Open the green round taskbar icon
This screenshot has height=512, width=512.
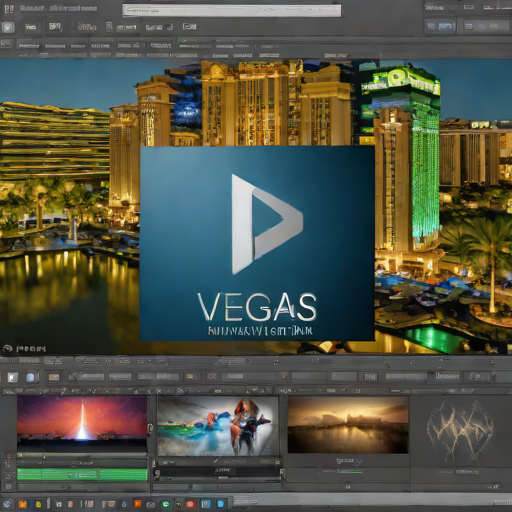[166, 504]
